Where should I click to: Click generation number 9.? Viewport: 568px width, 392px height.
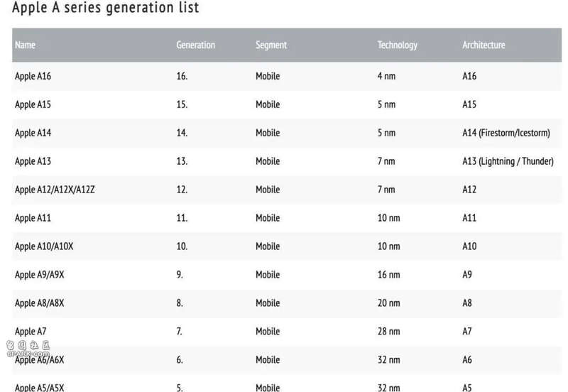(x=180, y=274)
